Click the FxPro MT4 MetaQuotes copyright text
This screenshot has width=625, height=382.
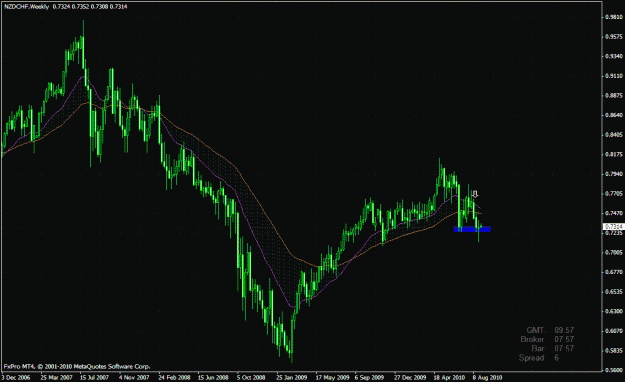[x=77, y=366]
